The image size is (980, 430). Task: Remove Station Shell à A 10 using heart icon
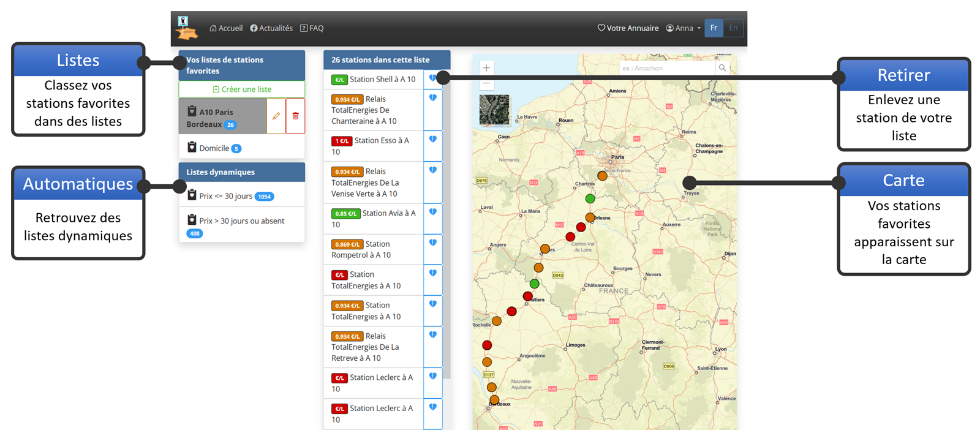tap(432, 78)
